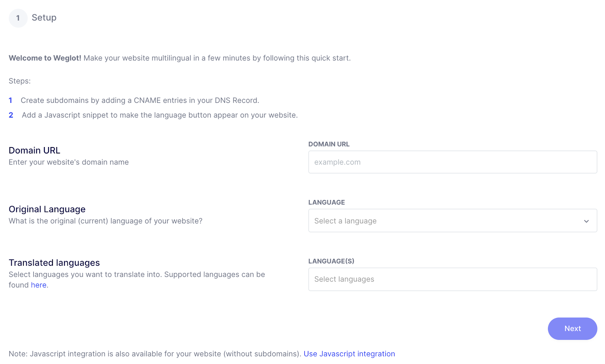The width and height of the screenshot is (605, 364).
Task: Click the numbered step 1 circle icon
Action: pos(18,18)
